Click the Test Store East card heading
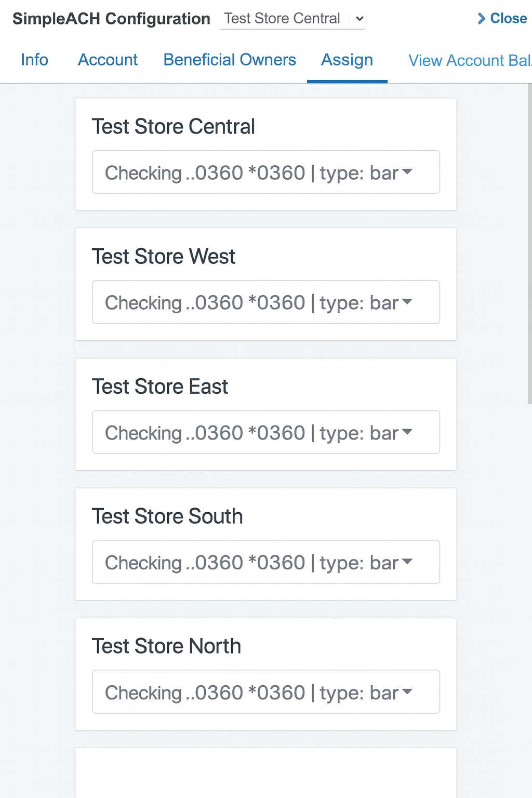 [x=160, y=386]
